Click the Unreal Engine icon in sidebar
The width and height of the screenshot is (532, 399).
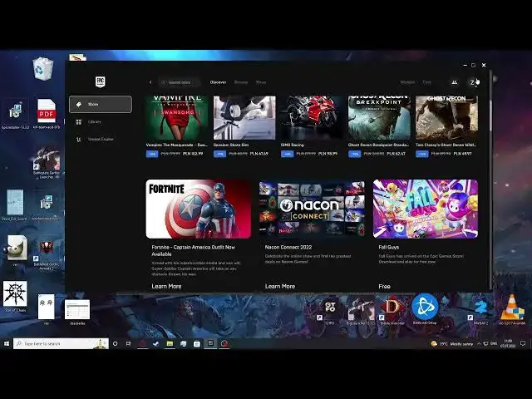pos(79,139)
